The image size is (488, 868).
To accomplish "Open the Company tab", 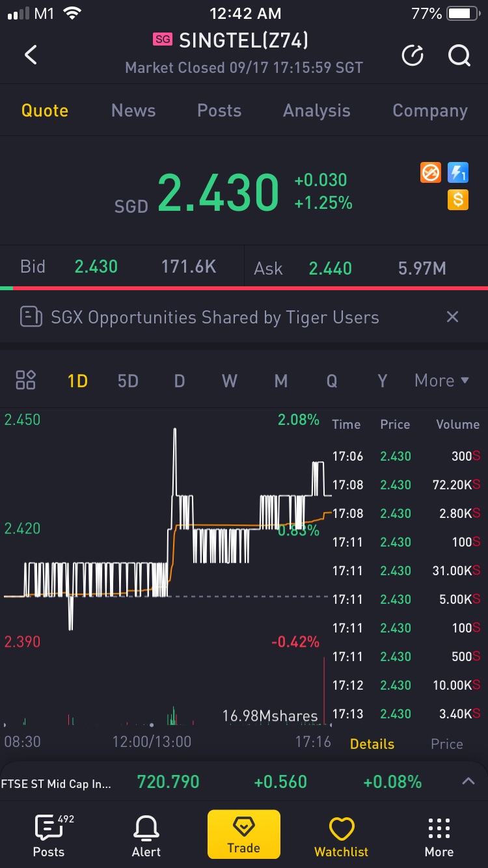I will 430,111.
